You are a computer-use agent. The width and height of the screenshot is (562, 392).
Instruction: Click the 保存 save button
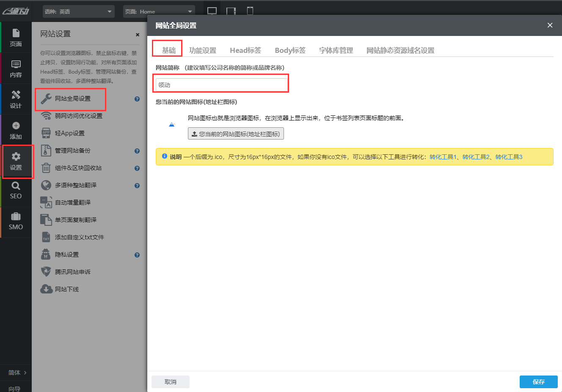point(538,382)
